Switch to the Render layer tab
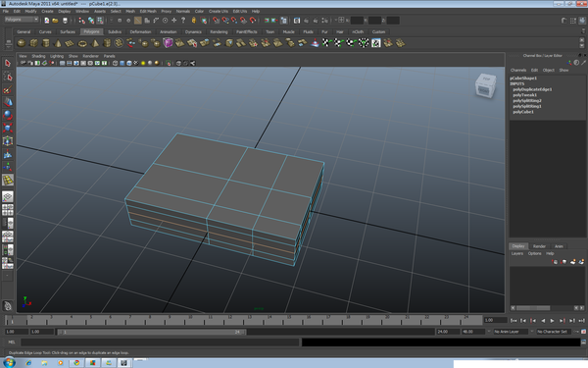 539,246
